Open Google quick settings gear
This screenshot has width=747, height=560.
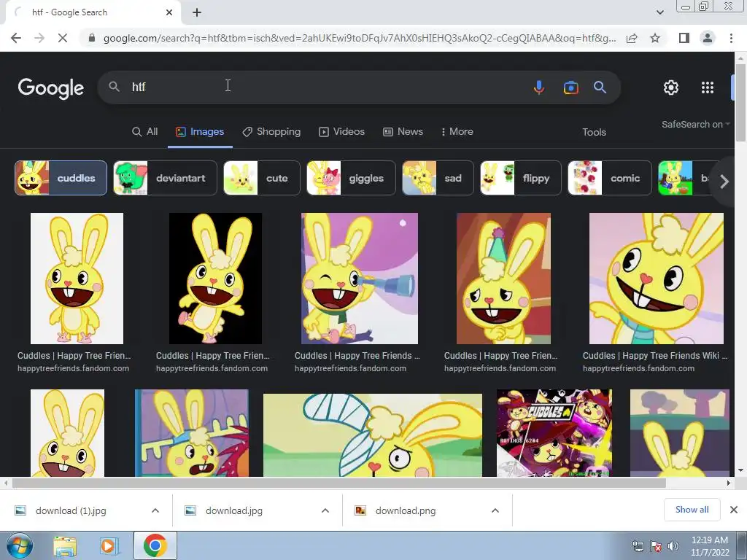tap(671, 87)
